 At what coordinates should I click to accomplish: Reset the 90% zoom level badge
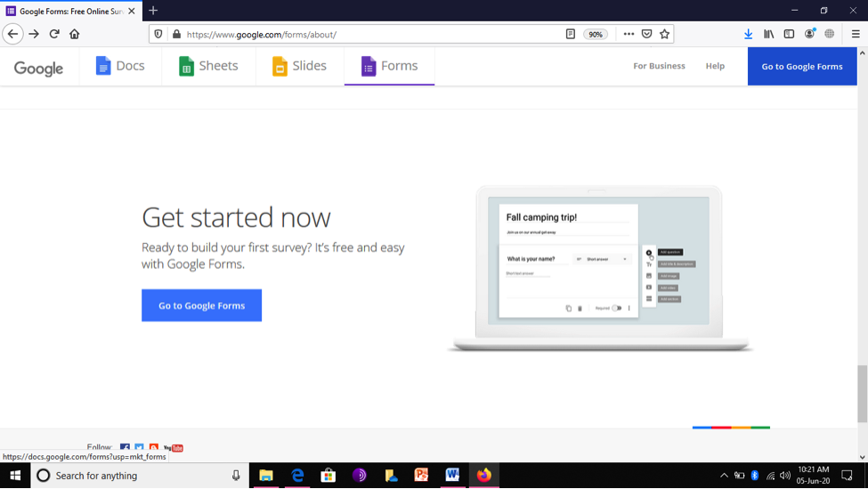point(595,35)
